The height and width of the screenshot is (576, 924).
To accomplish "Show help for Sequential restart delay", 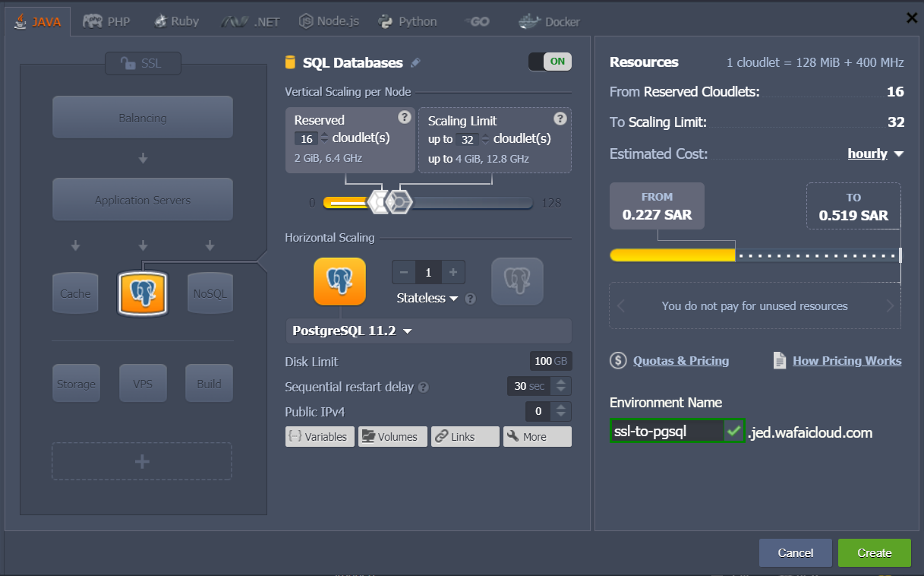I will click(424, 387).
